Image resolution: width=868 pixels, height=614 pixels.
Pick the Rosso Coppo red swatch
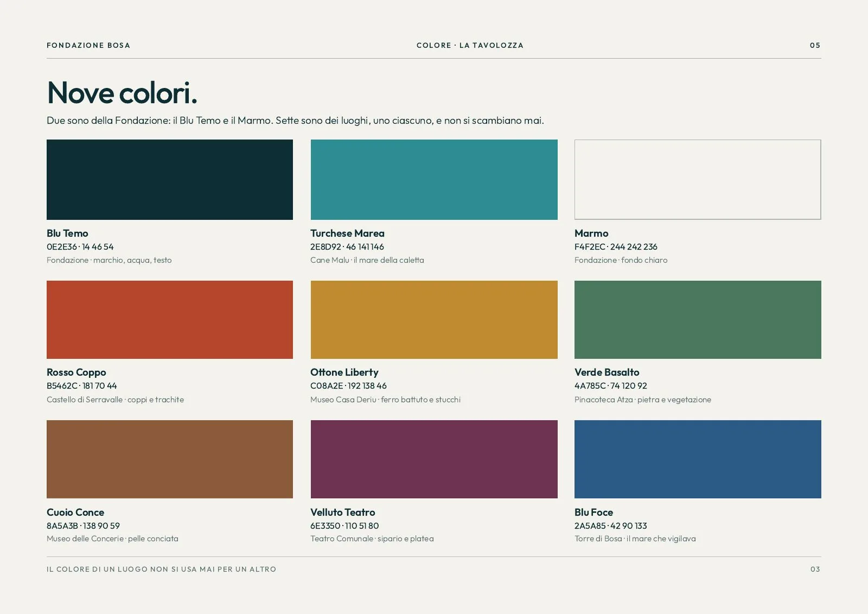point(170,320)
